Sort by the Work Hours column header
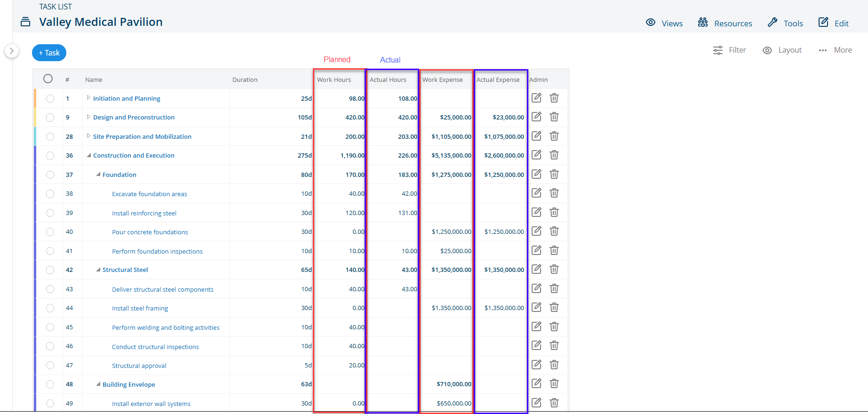868x414 pixels. (x=334, y=80)
